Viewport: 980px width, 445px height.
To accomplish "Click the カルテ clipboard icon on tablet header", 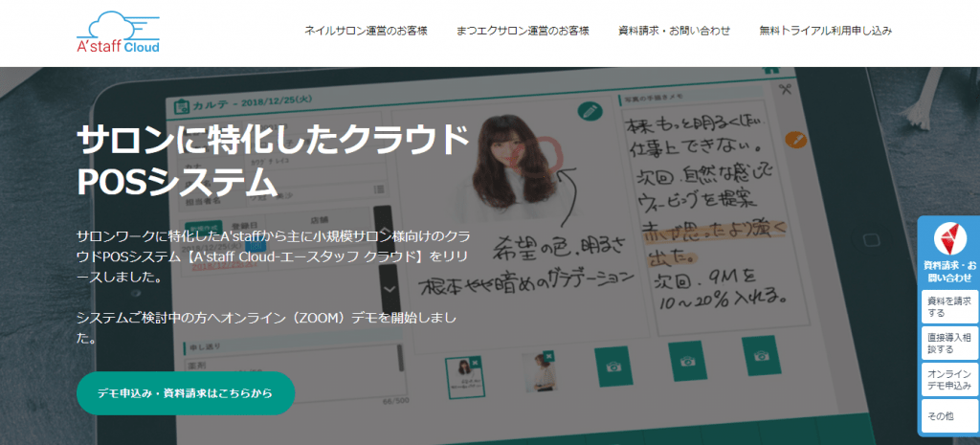I will click(178, 103).
